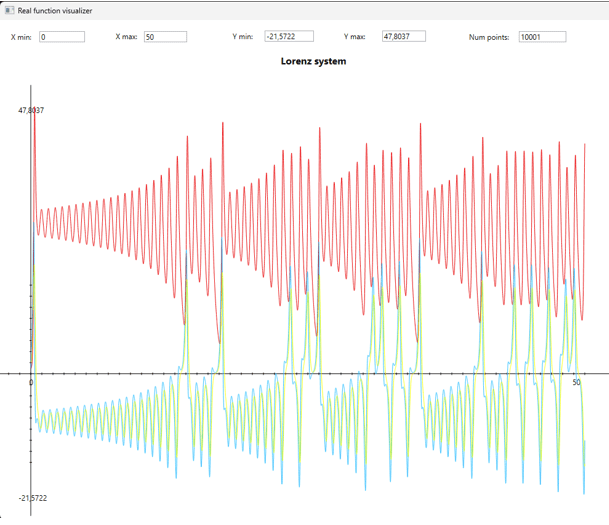Click the X min input field
The image size is (609, 525).
[x=62, y=37]
